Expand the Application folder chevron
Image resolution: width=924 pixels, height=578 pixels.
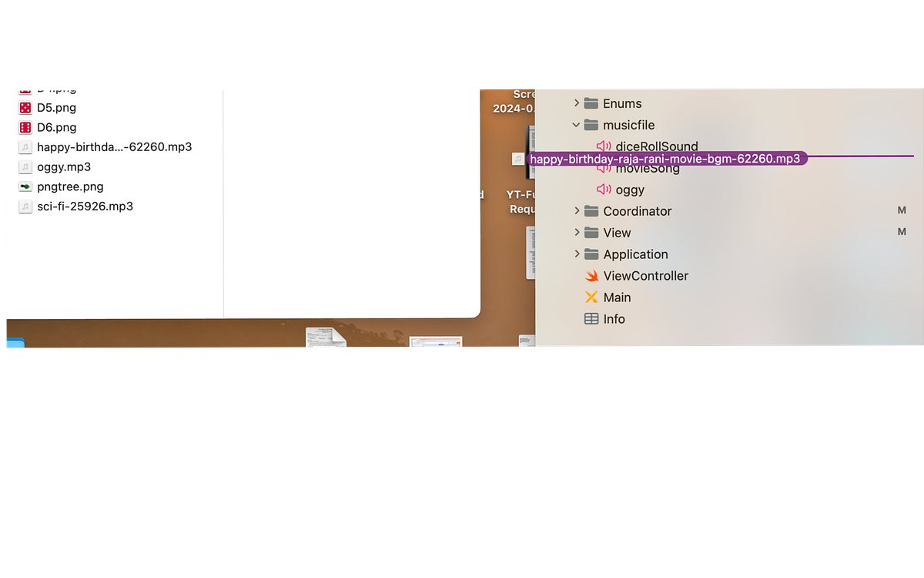pos(577,254)
